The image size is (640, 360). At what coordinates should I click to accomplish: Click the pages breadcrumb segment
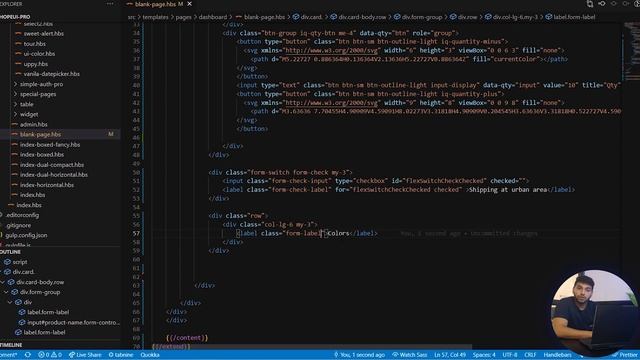(x=184, y=17)
